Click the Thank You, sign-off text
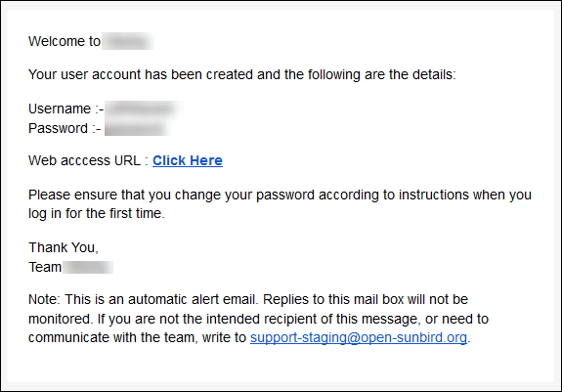Screen dimensions: 562x392 point(64,247)
